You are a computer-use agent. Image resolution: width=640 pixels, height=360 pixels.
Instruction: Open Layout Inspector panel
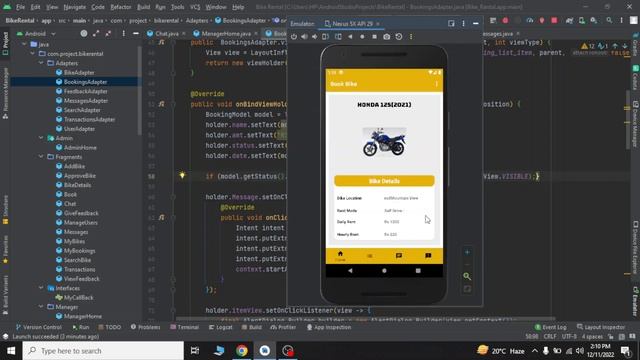point(601,327)
